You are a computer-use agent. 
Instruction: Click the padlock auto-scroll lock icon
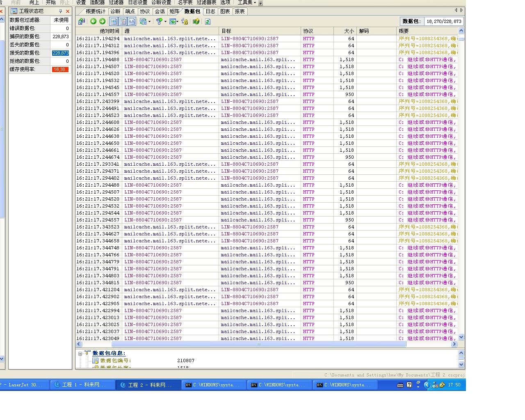185,21
